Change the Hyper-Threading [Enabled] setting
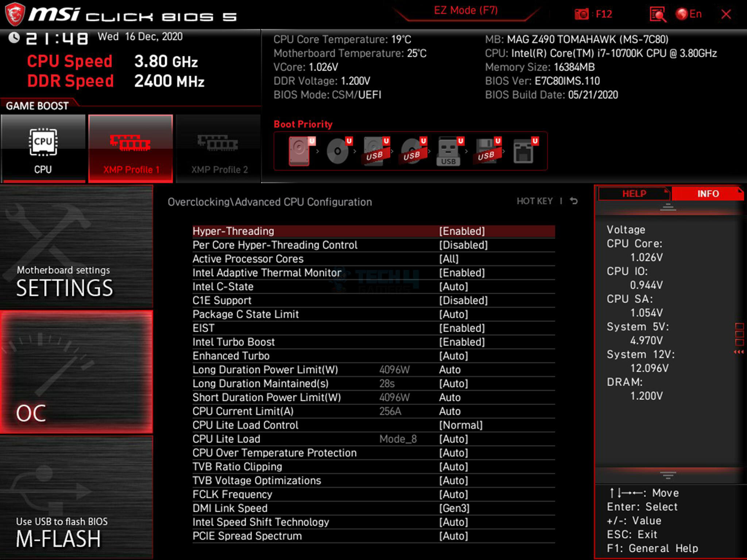 coord(373,231)
